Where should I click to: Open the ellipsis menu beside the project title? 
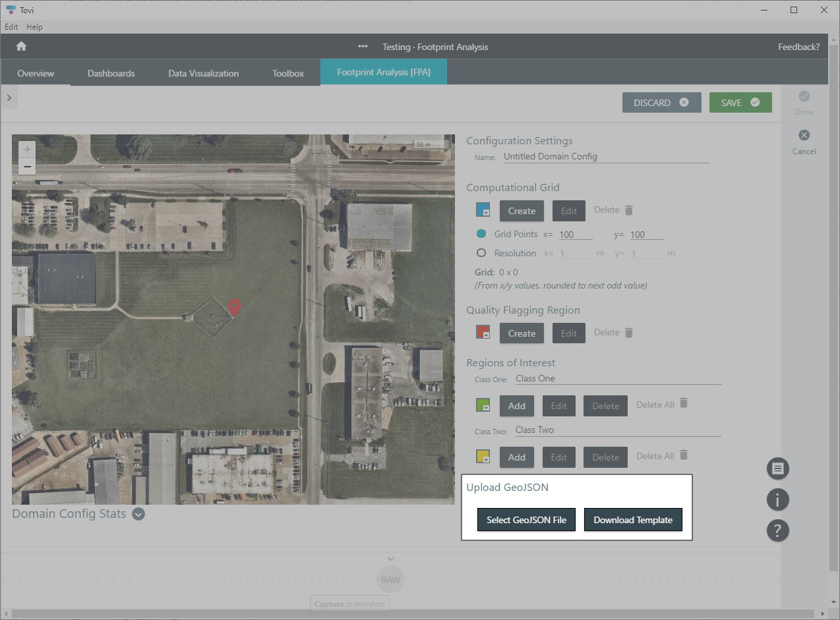(363, 47)
